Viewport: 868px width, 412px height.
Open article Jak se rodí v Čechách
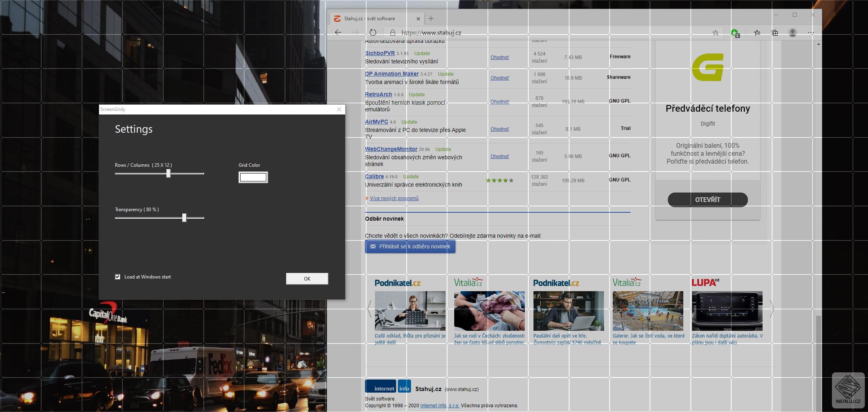pos(489,339)
